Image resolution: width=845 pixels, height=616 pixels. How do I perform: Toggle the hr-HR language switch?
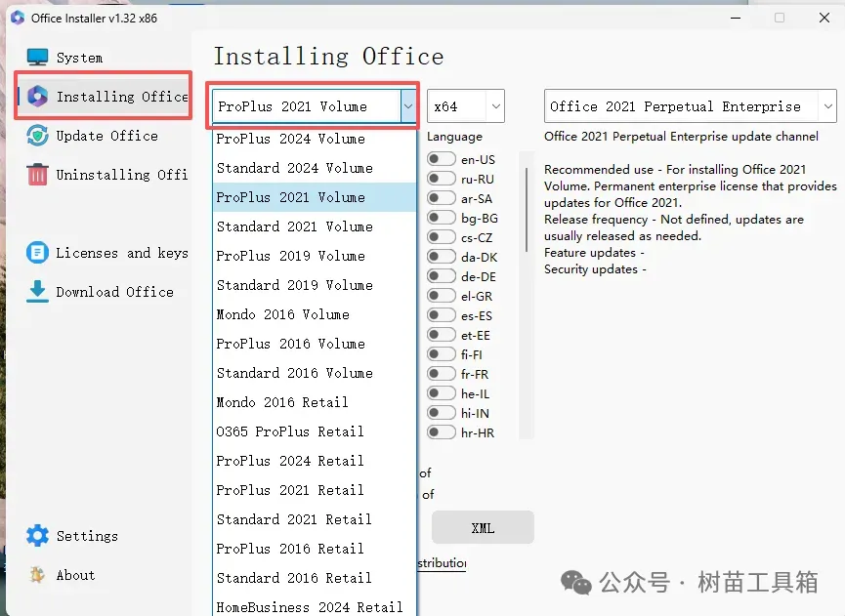pos(442,431)
